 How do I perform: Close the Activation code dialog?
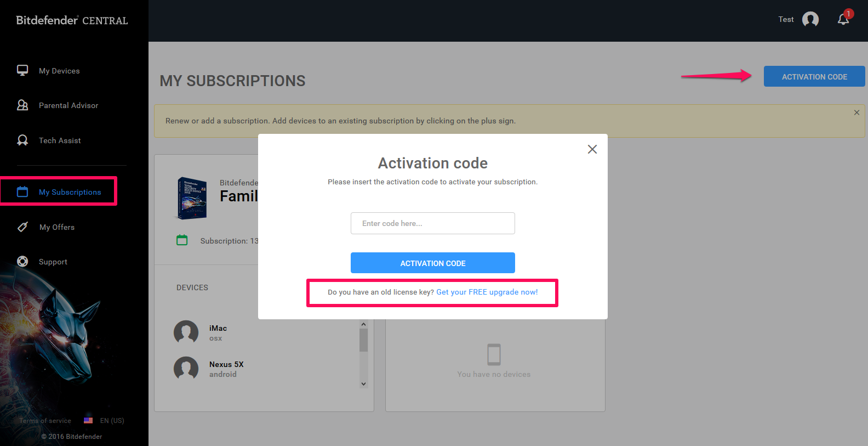[592, 149]
